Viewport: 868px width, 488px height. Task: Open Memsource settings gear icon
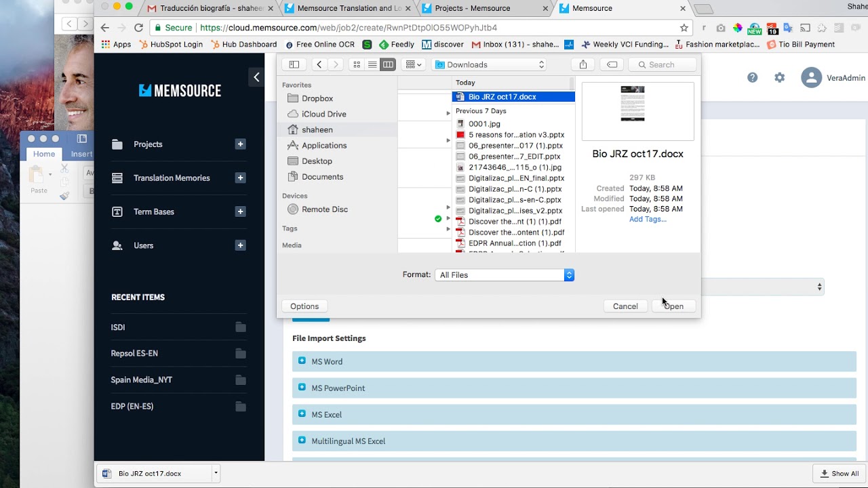point(780,77)
